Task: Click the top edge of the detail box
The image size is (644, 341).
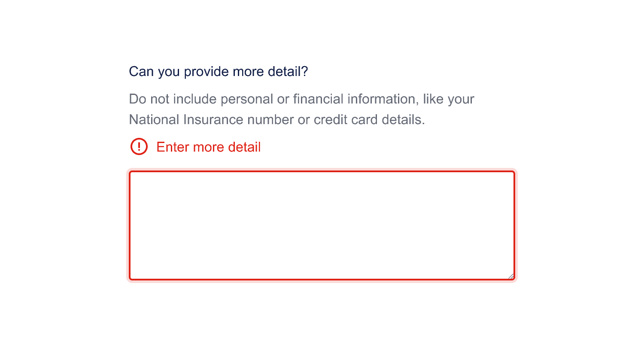Action: 322,171
